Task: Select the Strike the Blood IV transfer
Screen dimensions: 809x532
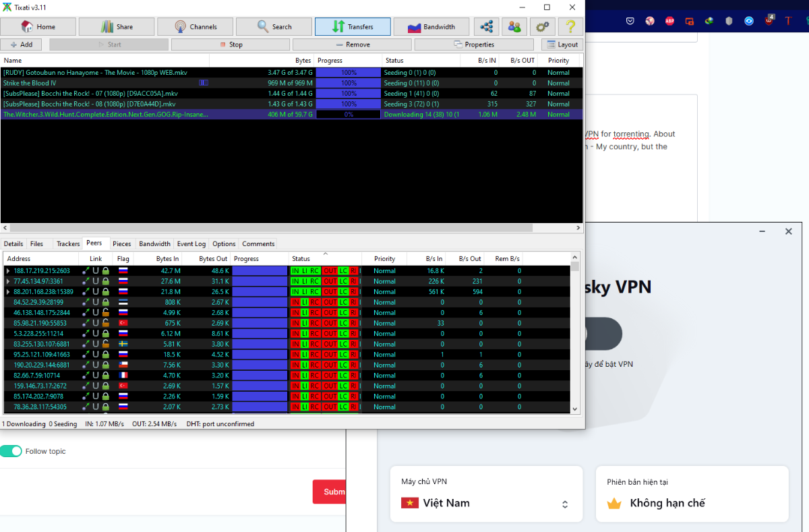Action: 30,83
